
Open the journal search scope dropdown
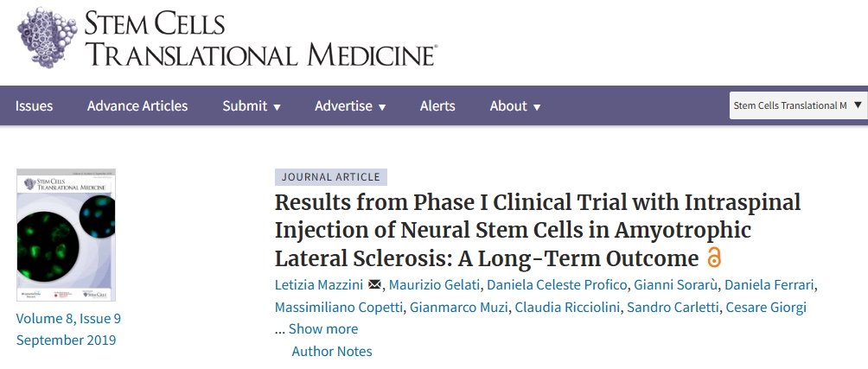pyautogui.click(x=797, y=105)
